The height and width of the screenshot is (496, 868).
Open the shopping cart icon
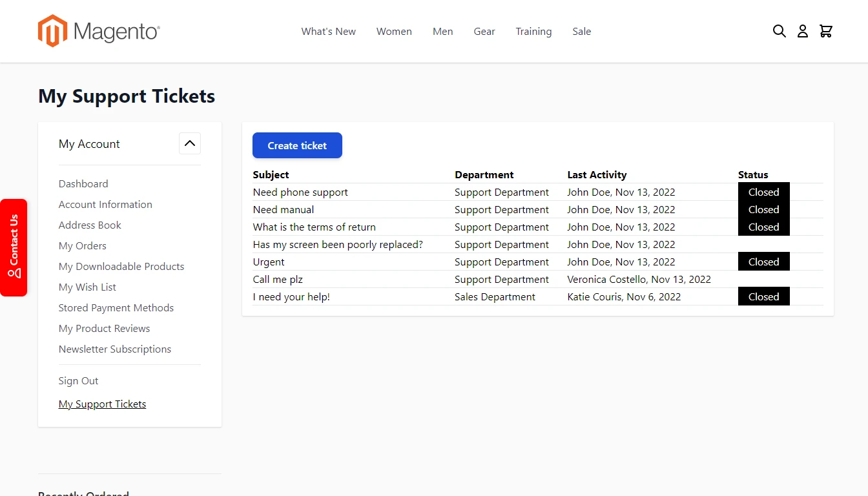click(825, 31)
